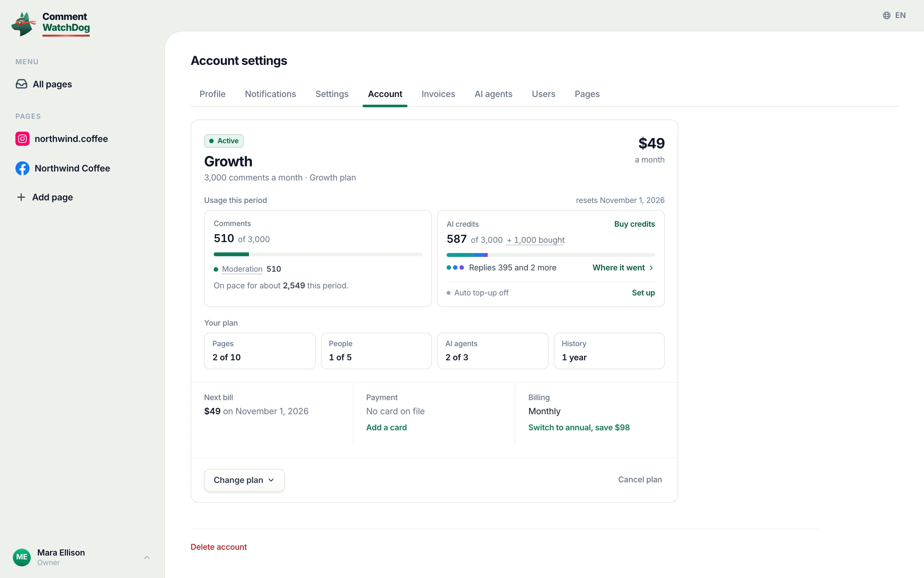Open the Invoices tab
Image resolution: width=924 pixels, height=578 pixels.
point(438,94)
